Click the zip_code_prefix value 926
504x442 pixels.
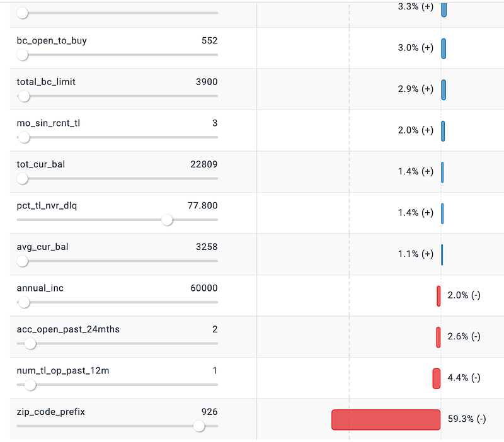209,412
